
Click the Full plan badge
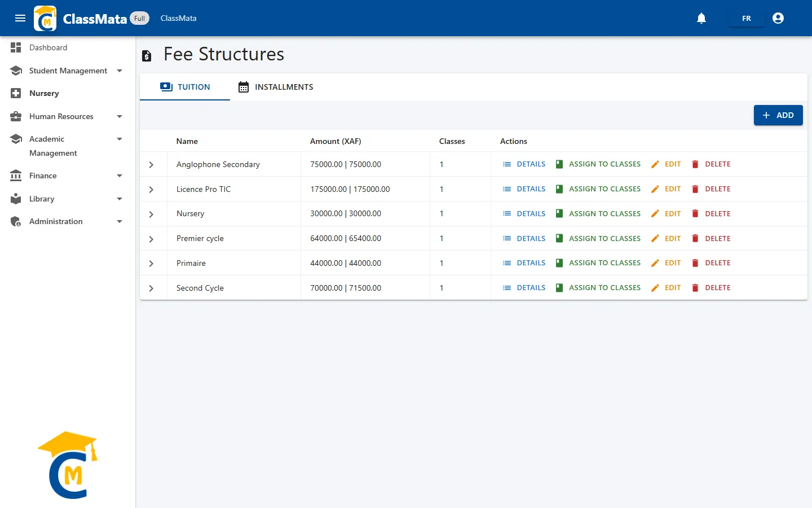(x=140, y=18)
